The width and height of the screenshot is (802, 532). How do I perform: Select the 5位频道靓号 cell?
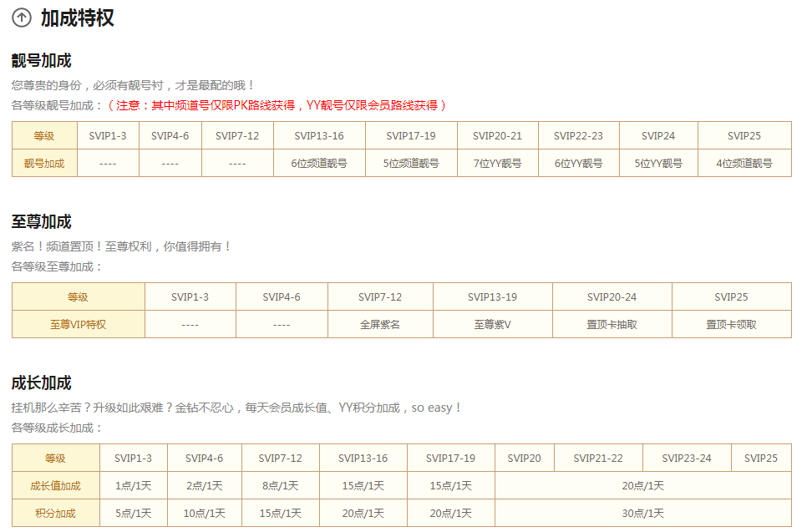[411, 163]
